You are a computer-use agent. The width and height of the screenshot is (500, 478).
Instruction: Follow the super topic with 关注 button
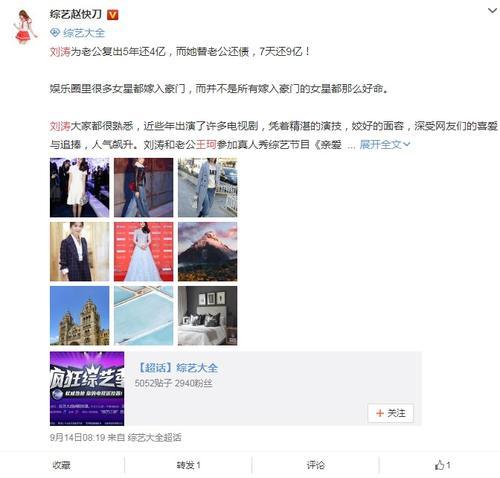[391, 413]
